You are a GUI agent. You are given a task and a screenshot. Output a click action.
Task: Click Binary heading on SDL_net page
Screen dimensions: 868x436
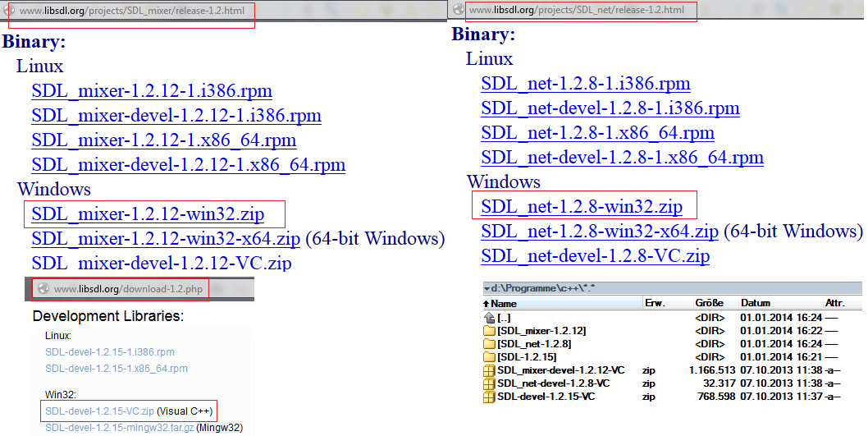[x=484, y=34]
